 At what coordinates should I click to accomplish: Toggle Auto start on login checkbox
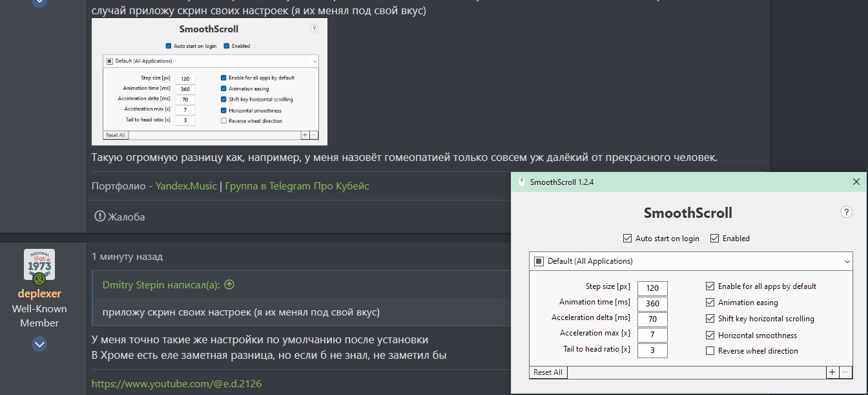click(x=627, y=239)
